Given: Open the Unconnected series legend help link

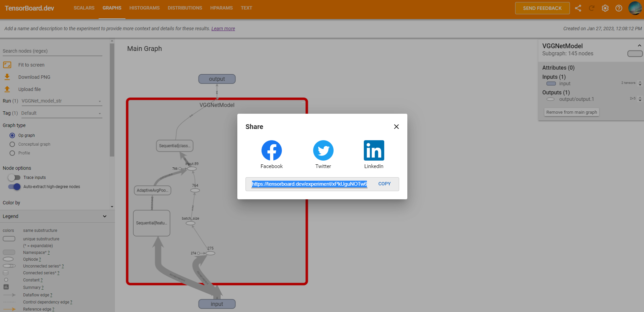Looking at the screenshot, I should (63, 266).
